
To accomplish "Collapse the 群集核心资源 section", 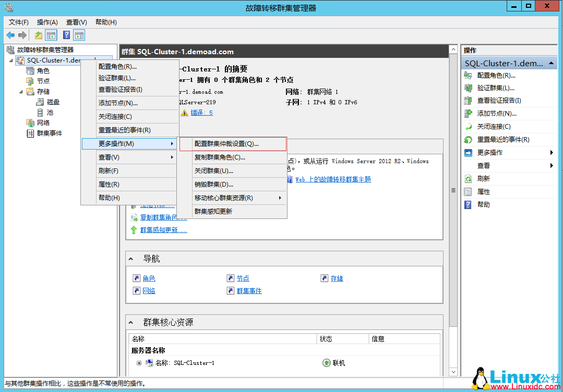I will point(131,323).
